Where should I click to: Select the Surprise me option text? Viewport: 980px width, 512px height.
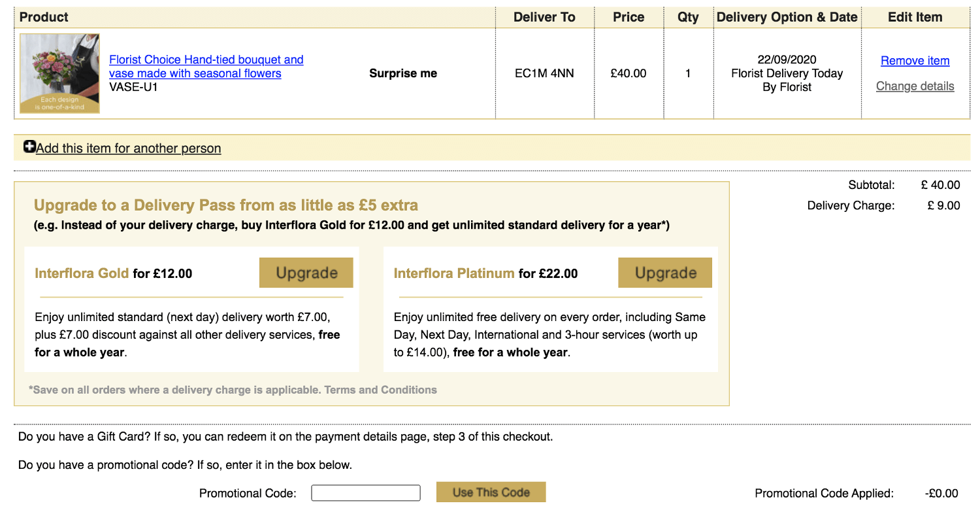click(x=403, y=73)
